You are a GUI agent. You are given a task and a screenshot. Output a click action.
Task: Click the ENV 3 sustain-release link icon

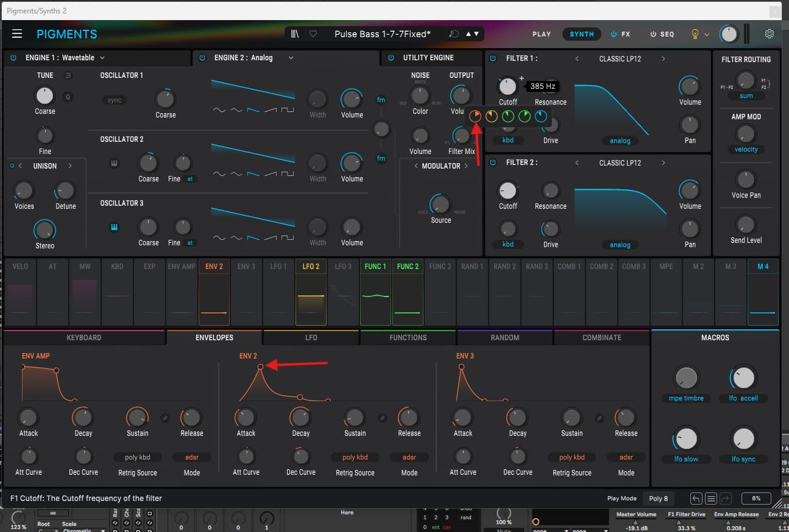point(599,418)
